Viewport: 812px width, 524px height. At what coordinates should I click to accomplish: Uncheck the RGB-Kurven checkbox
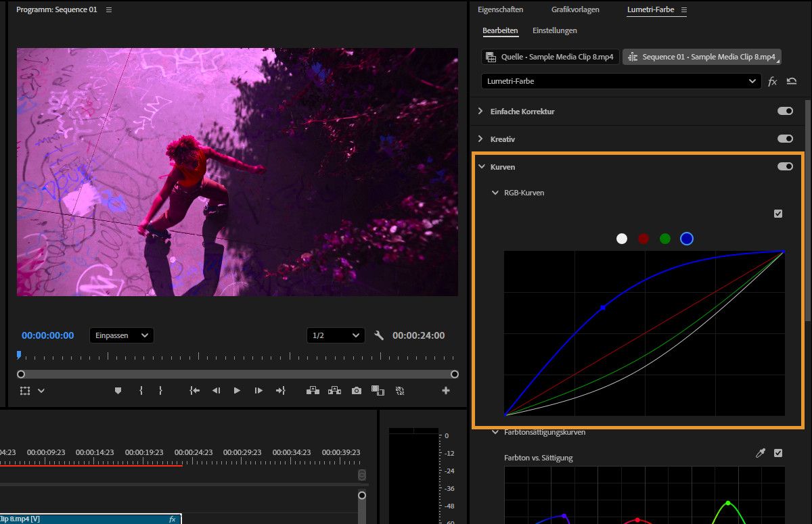point(778,214)
